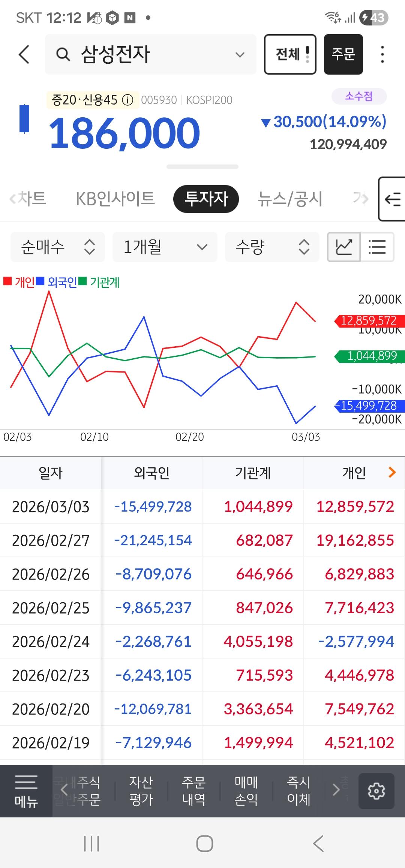The height and width of the screenshot is (868, 405).
Task: Tap the value -2,577,994
Action: click(356, 642)
